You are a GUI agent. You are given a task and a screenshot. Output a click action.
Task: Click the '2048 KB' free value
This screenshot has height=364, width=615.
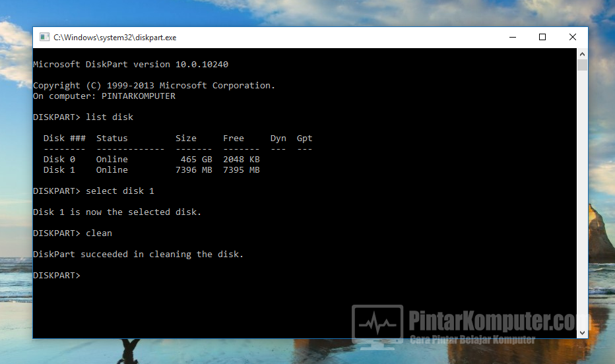pos(242,160)
